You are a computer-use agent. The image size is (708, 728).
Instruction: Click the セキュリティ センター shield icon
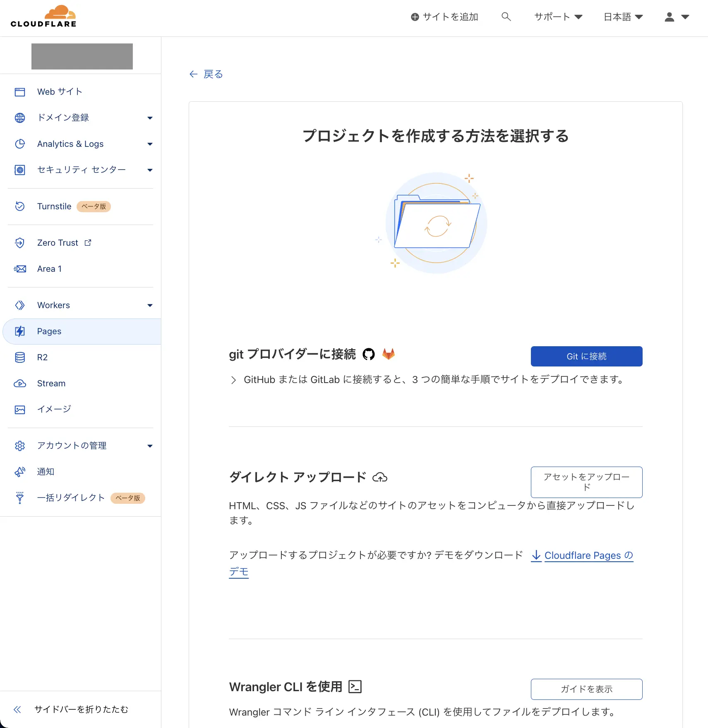(20, 170)
